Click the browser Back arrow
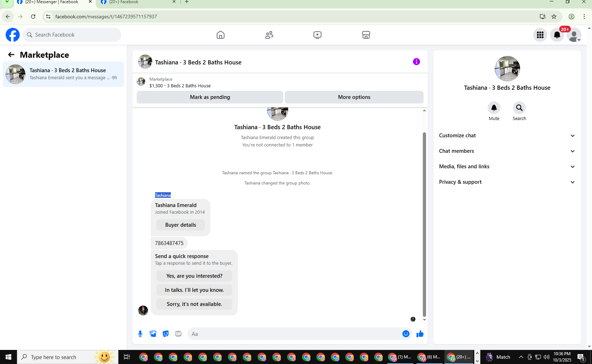Screen dimensions: 592x364 click(x=8, y=17)
